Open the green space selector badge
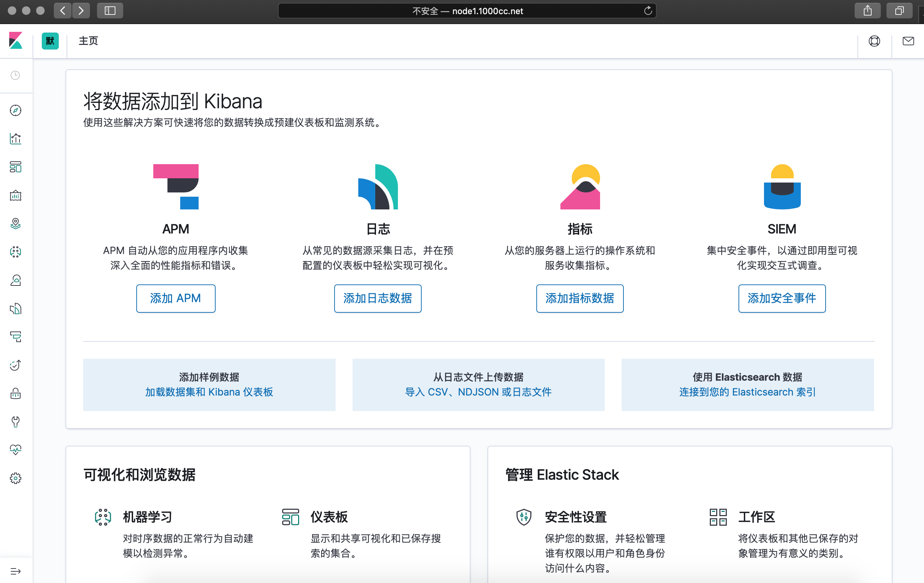This screenshot has height=583, width=924. [50, 41]
